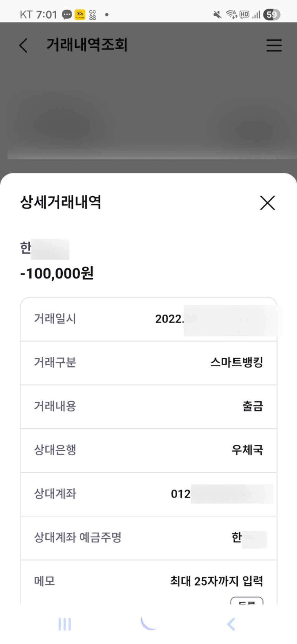Tap the partially visible memo register button

tap(247, 601)
